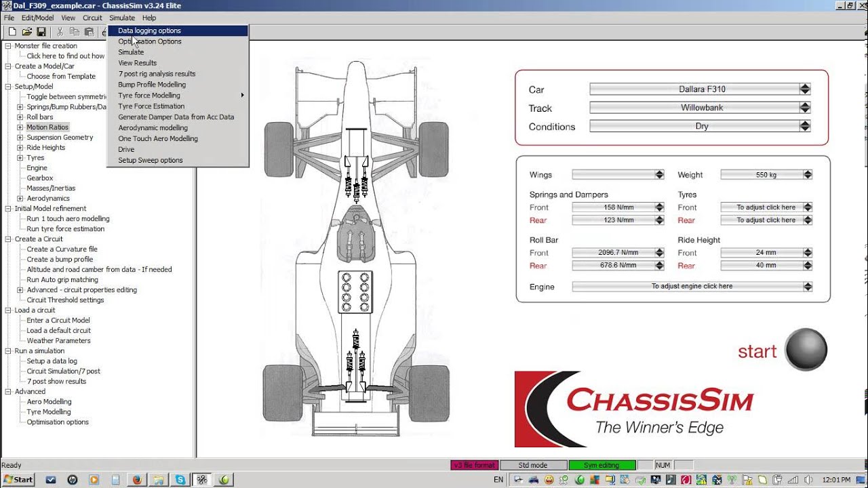Choose Aerodynamic modelling menu entry
Image resolution: width=868 pixels, height=488 pixels.
(178, 127)
